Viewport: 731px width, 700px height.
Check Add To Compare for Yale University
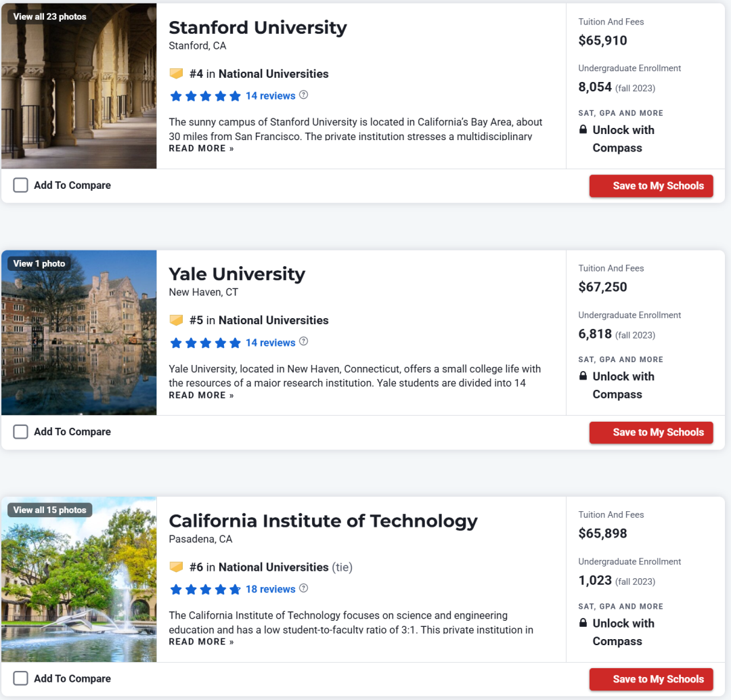click(20, 432)
